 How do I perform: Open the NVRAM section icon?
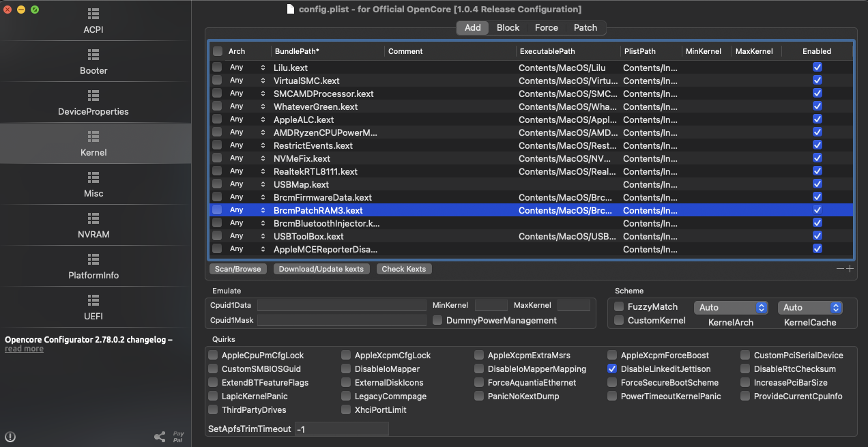(93, 218)
